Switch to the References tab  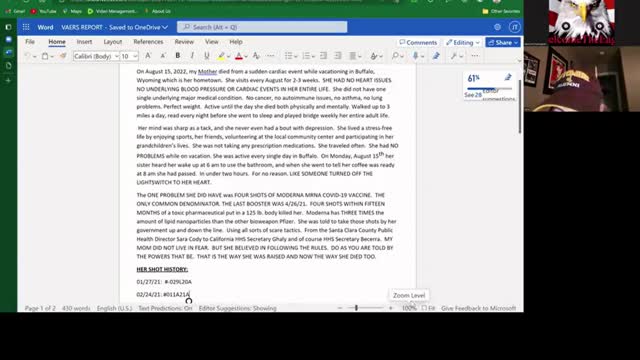(x=148, y=42)
